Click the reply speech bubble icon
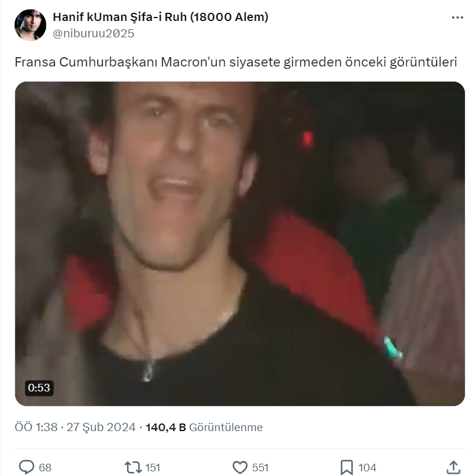The image size is (476, 476). pyautogui.click(x=27, y=467)
